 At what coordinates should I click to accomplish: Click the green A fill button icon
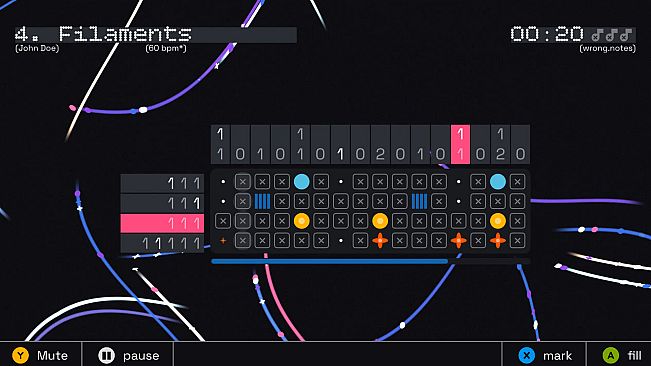coord(611,355)
